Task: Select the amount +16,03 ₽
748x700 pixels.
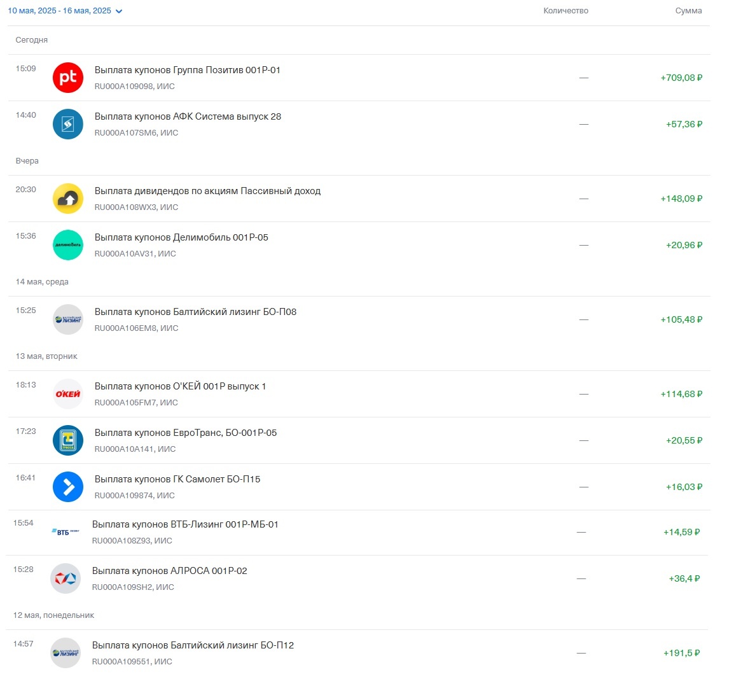Action: pos(684,487)
